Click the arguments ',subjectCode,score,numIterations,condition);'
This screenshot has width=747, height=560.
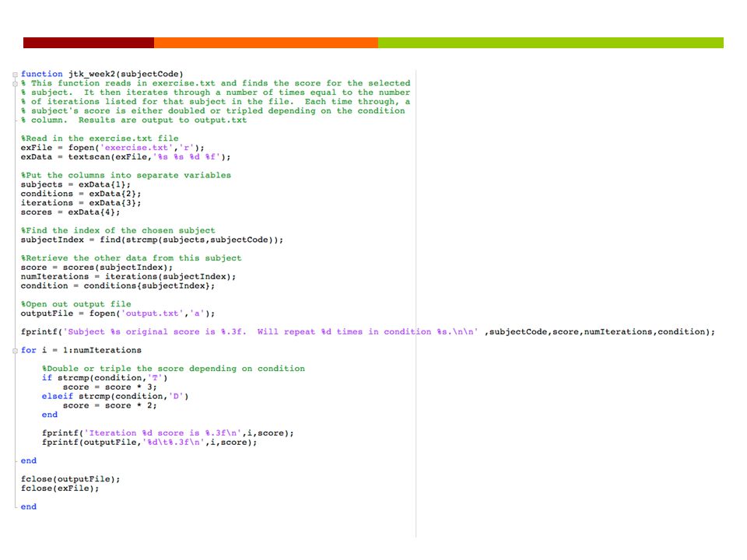click(600, 331)
